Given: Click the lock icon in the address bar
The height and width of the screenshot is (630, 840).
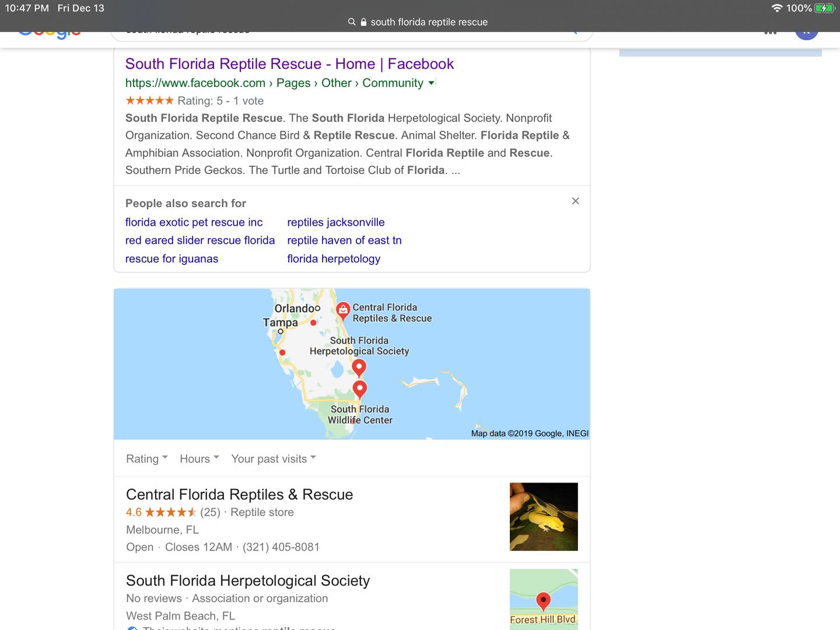Looking at the screenshot, I should click(x=363, y=22).
